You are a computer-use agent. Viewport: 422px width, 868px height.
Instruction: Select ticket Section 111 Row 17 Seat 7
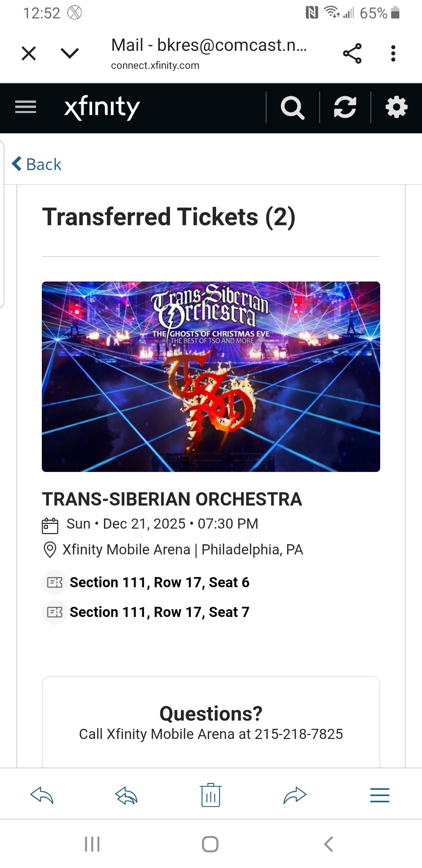(159, 612)
